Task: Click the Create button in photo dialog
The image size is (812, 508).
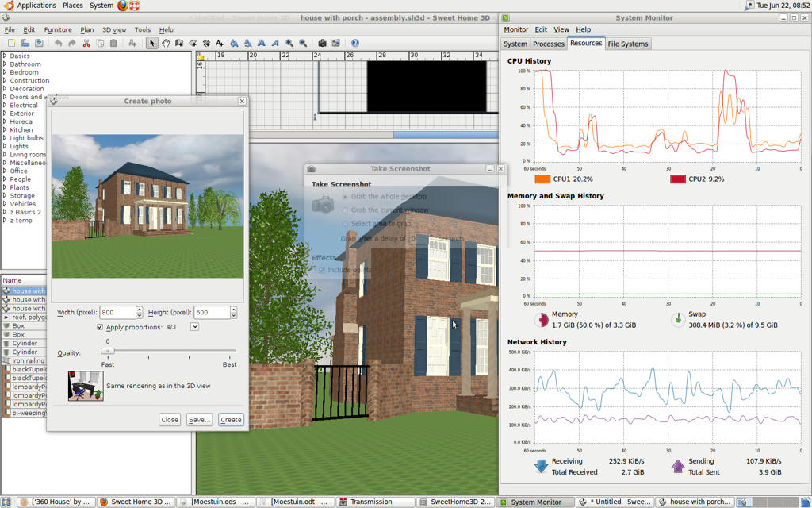Action: [231, 420]
